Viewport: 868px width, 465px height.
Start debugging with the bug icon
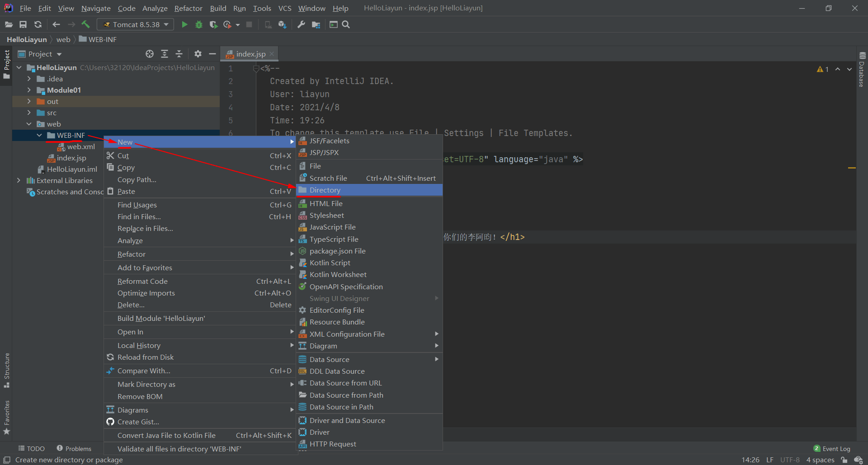(x=199, y=24)
